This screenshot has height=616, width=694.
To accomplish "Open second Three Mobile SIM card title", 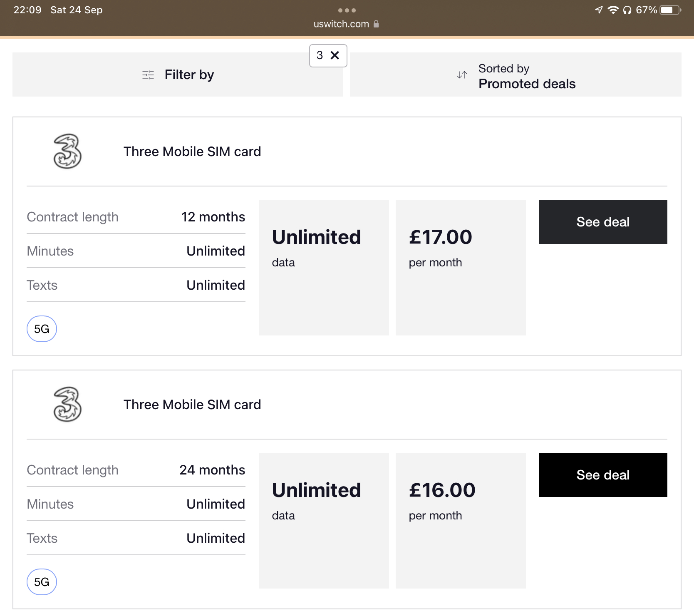I will 192,405.
